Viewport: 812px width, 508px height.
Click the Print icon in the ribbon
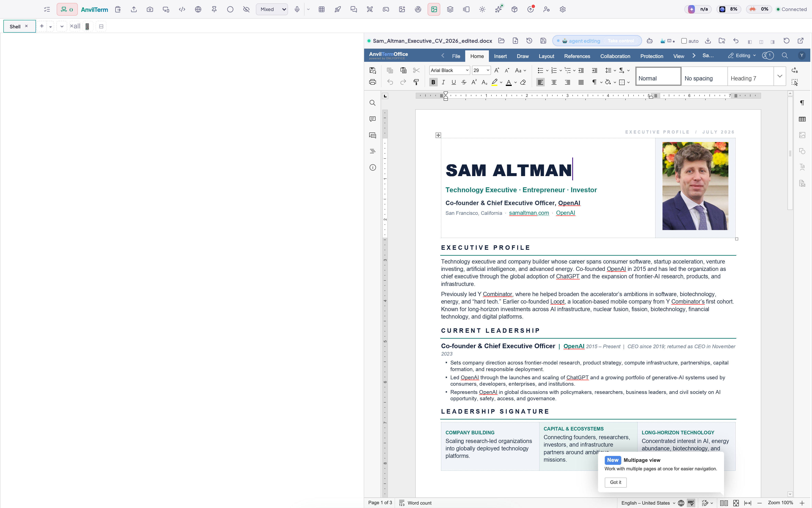[372, 82]
